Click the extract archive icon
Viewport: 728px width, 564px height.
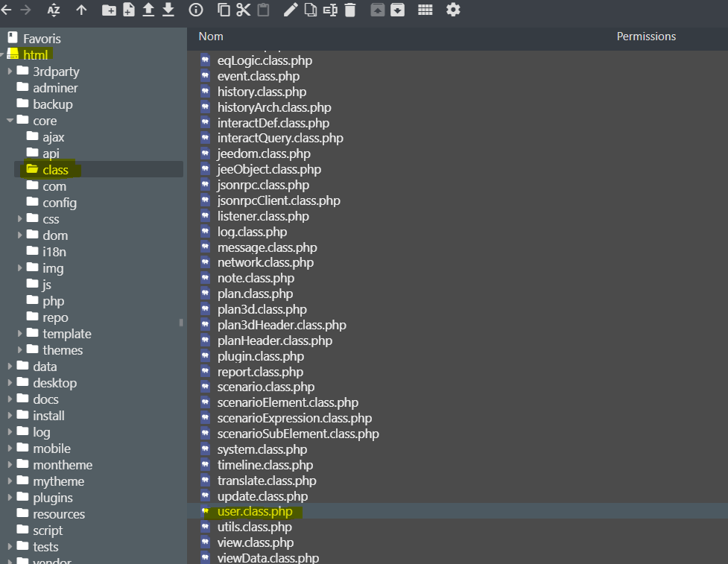378,10
